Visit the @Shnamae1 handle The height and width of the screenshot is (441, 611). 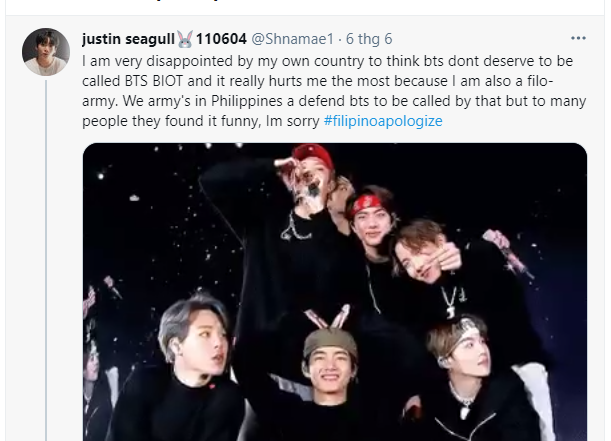click(x=292, y=39)
